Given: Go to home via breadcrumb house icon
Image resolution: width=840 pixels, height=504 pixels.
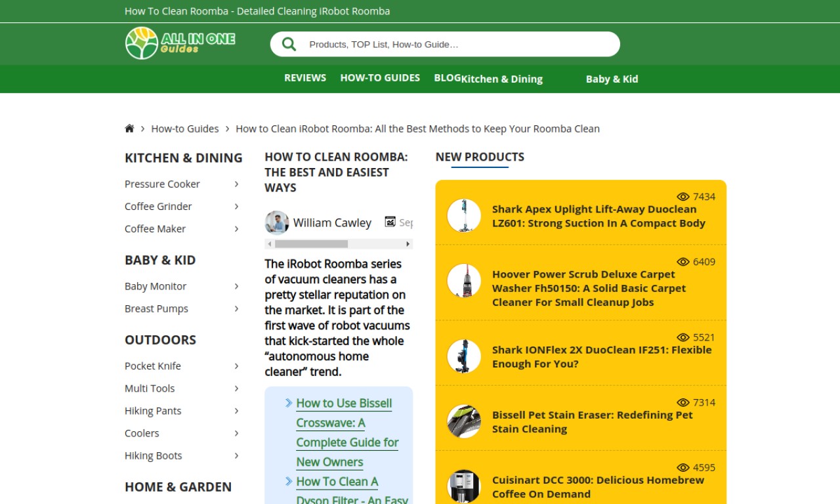Looking at the screenshot, I should 129,129.
